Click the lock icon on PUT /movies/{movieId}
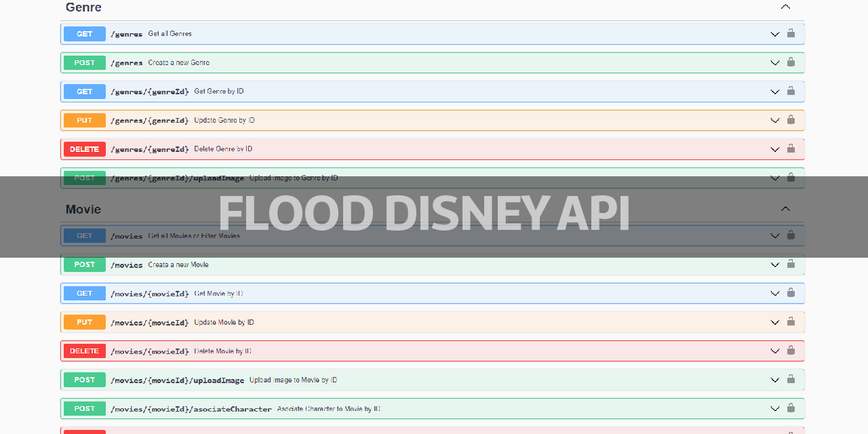 coord(791,322)
